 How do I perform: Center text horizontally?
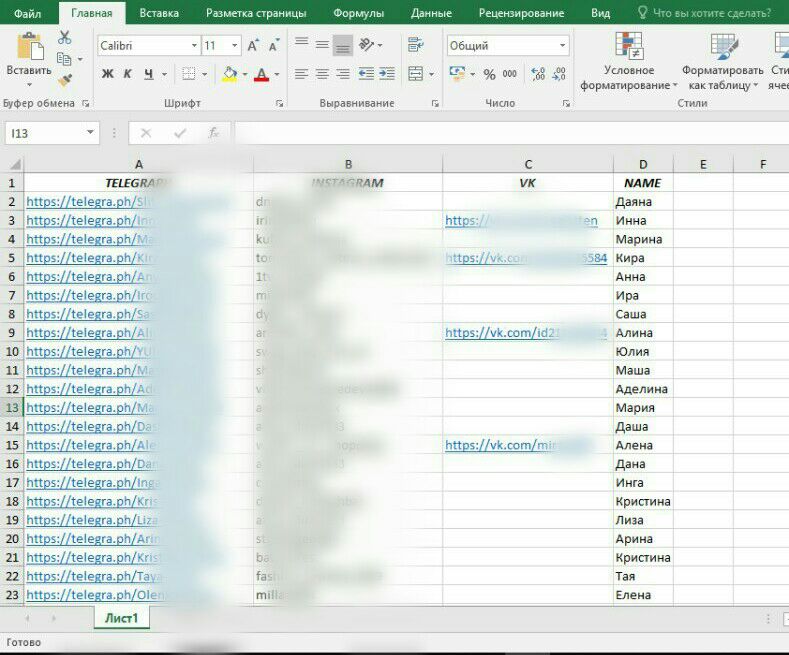(322, 74)
